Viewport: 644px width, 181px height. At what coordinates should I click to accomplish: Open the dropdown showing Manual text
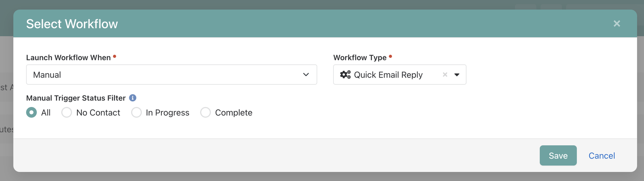click(x=171, y=74)
